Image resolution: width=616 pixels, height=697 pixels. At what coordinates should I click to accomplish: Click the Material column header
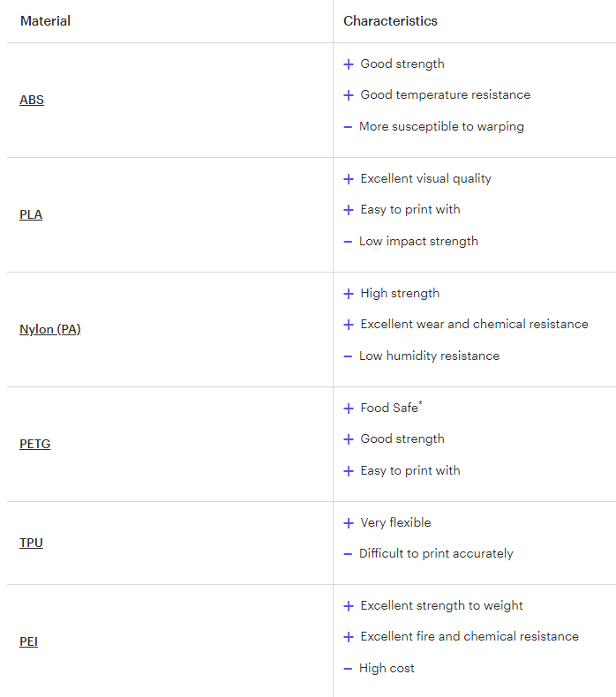click(45, 21)
